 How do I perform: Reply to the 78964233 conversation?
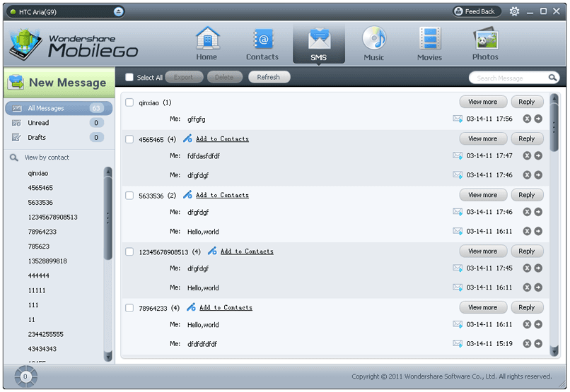[x=527, y=307]
